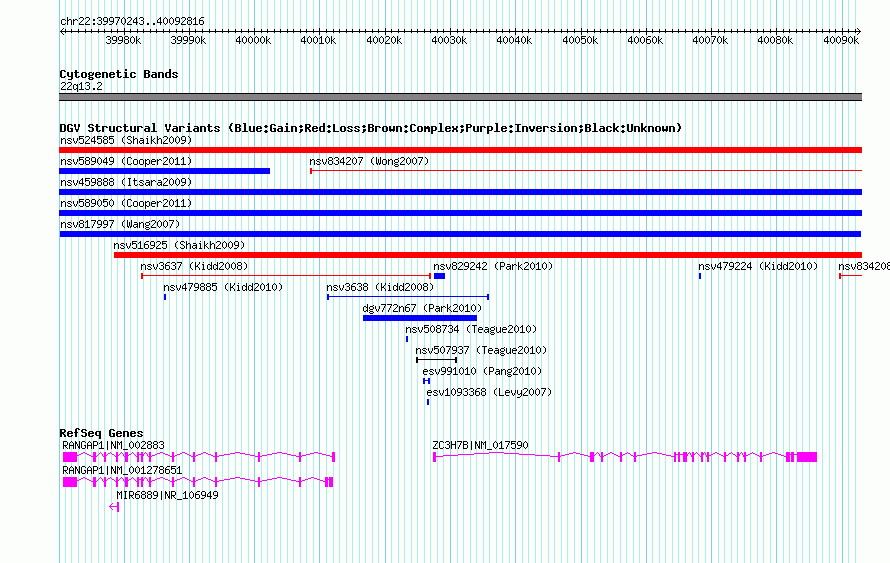Click the red nsv516925 loss bar
Viewport: 890px width, 563px height.
(488, 255)
